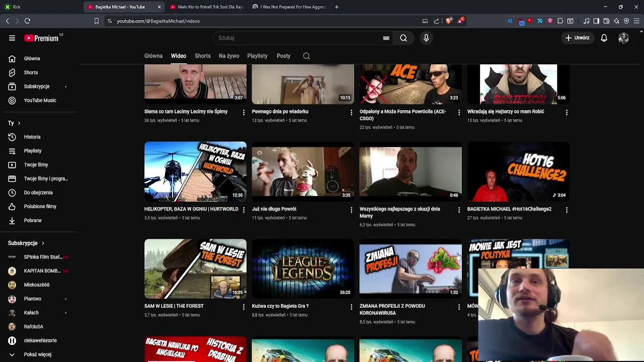Share this page via toolbar share icon

[x=436, y=21]
